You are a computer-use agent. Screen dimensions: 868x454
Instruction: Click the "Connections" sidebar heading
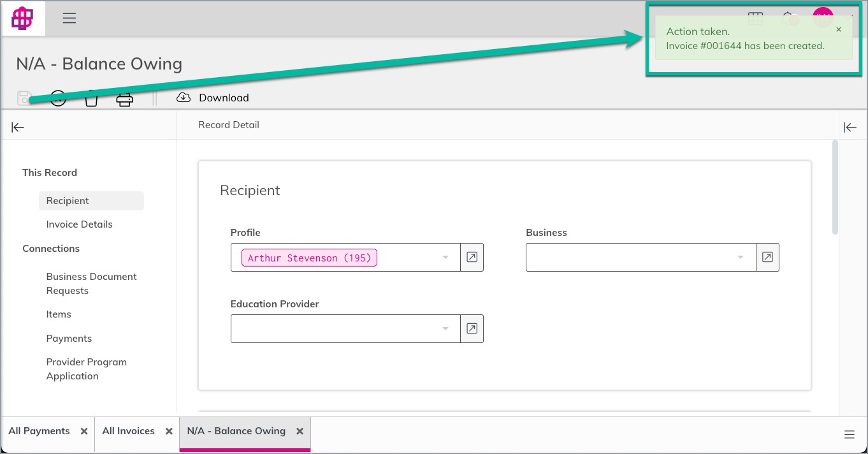[51, 249]
